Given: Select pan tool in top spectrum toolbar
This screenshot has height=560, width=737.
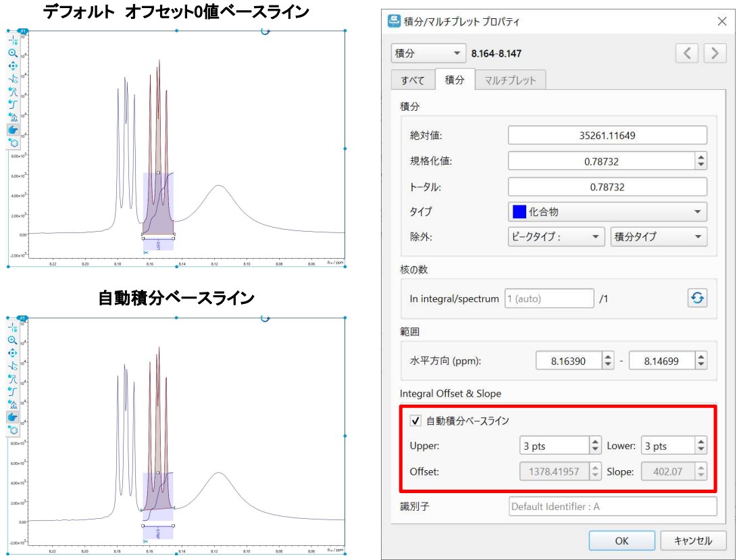Looking at the screenshot, I should [x=13, y=66].
